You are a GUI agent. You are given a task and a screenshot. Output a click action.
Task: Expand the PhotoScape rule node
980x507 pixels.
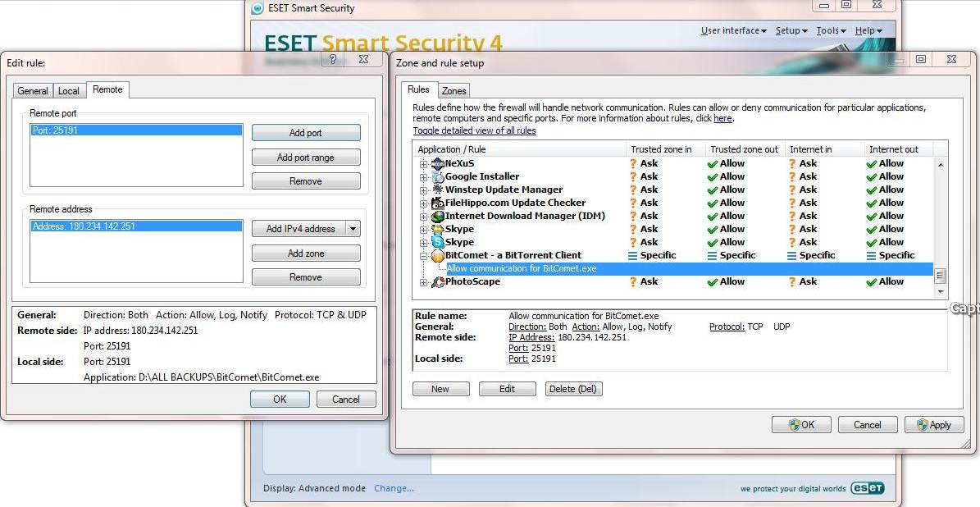click(x=424, y=282)
